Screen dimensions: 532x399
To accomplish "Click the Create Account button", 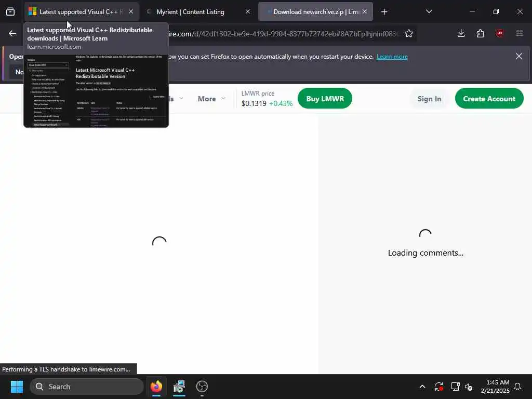I will (x=489, y=98).
